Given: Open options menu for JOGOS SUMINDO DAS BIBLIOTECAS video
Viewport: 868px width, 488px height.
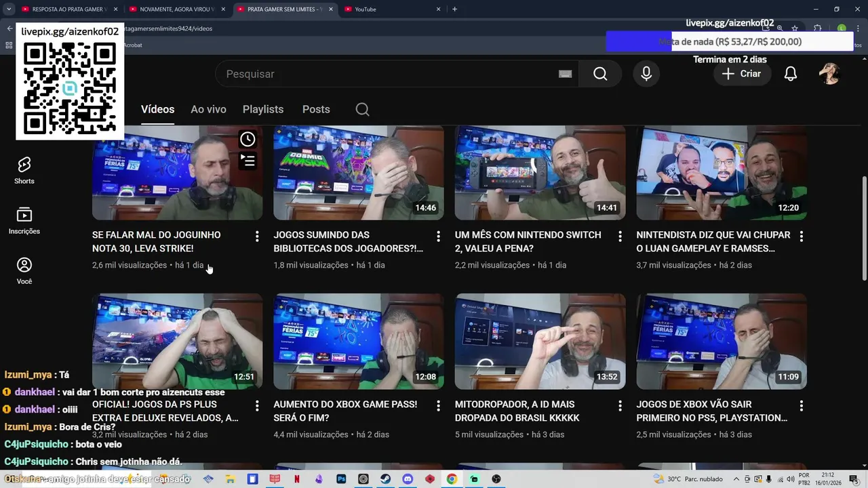Looking at the screenshot, I should pyautogui.click(x=439, y=236).
